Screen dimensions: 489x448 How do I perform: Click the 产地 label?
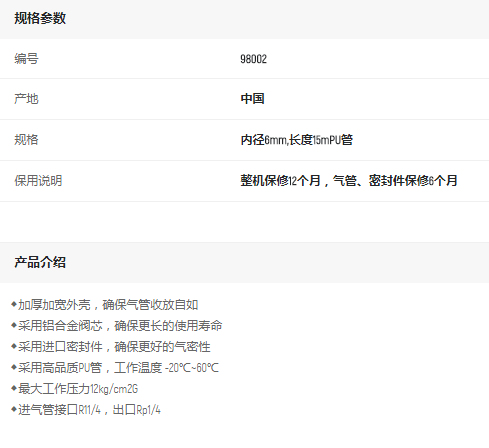click(x=26, y=99)
